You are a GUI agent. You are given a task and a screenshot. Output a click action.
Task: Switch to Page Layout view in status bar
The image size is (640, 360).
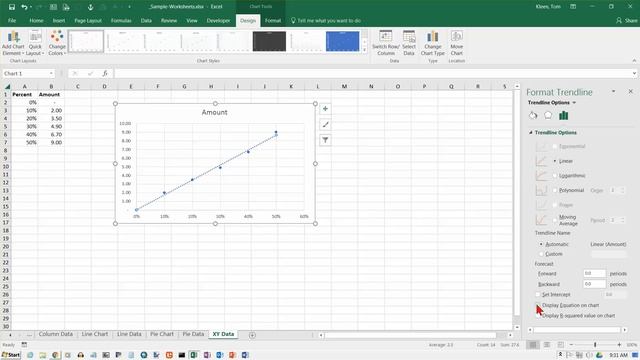pos(547,345)
